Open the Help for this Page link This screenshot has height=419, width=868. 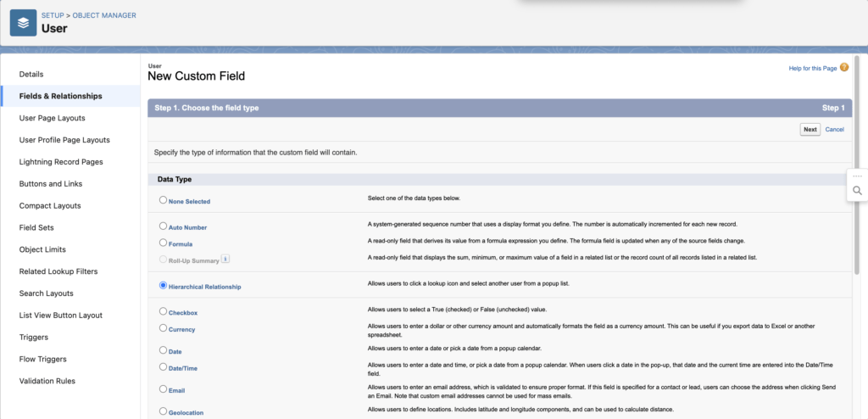812,68
